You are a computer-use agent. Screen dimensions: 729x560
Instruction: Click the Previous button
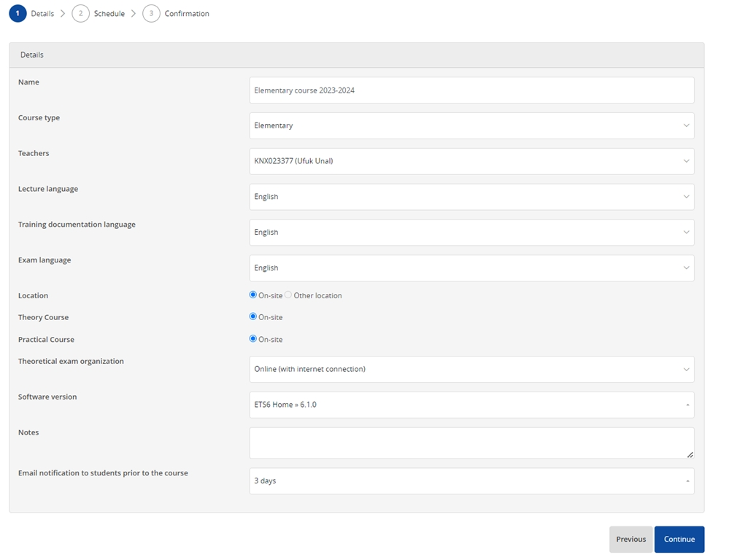click(631, 539)
